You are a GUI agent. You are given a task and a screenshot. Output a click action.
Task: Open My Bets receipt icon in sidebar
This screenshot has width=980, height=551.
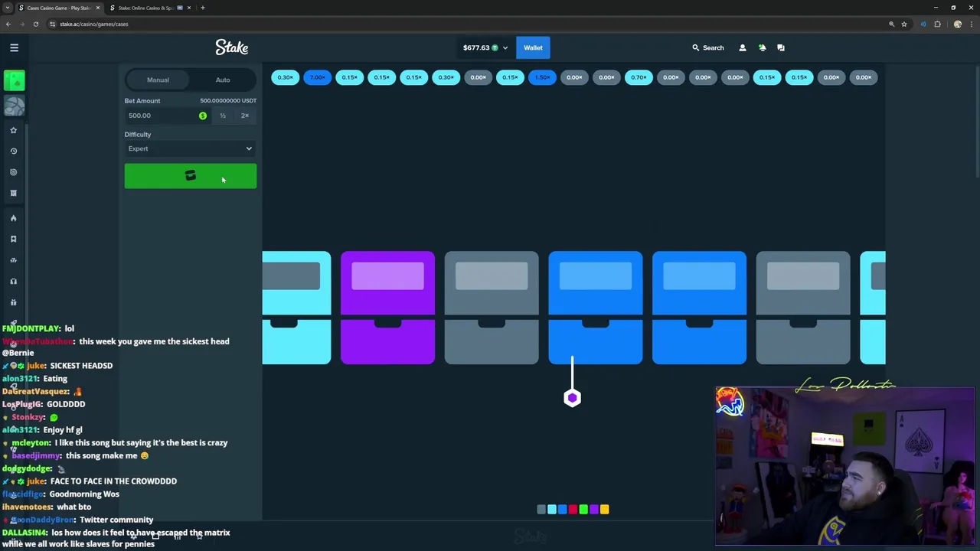13,193
